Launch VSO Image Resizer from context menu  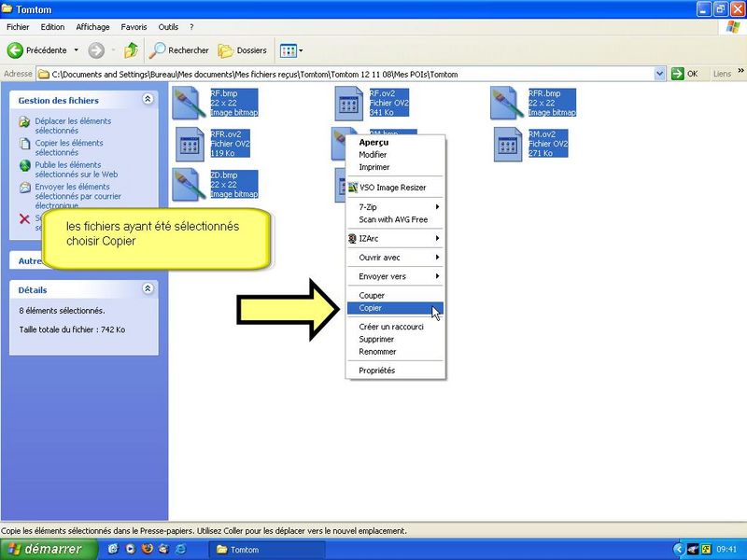395,188
